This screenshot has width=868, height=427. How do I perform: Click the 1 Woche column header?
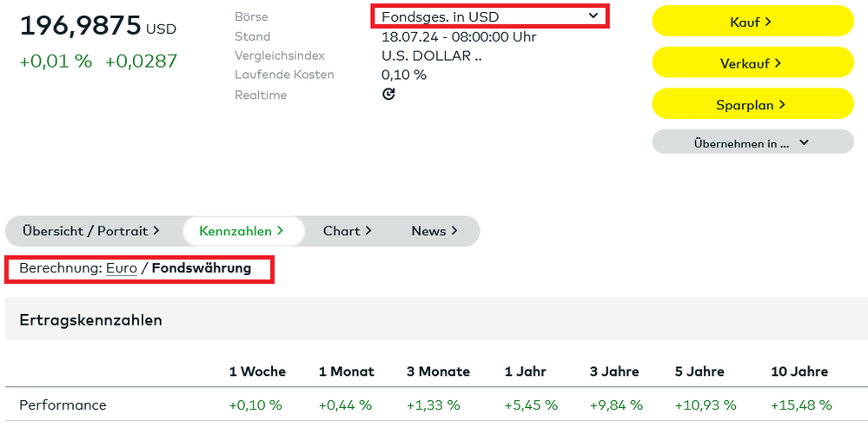coord(257,371)
